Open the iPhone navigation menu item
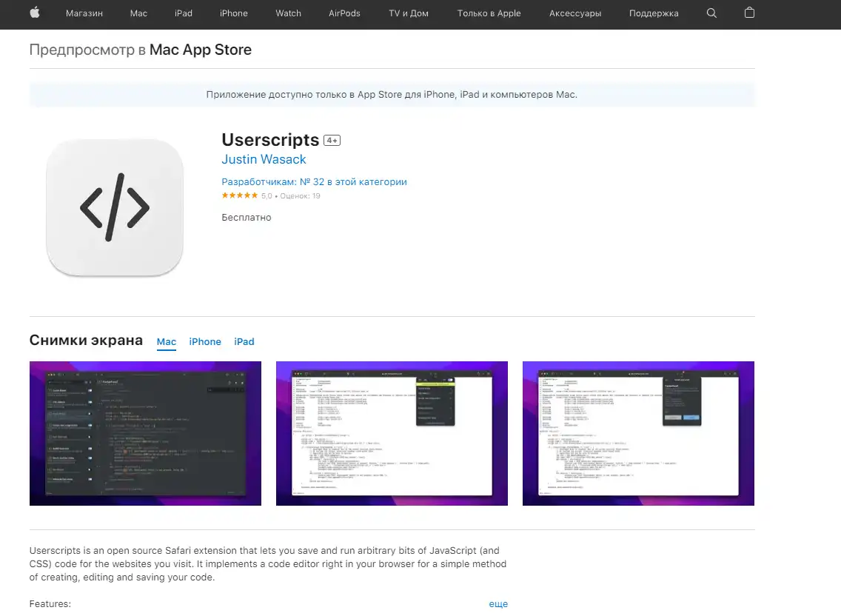 234,13
